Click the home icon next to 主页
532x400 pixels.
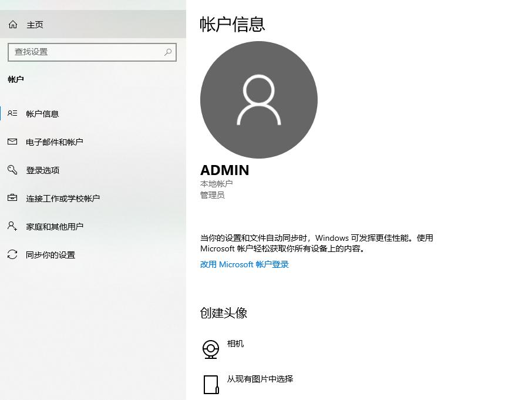point(12,24)
